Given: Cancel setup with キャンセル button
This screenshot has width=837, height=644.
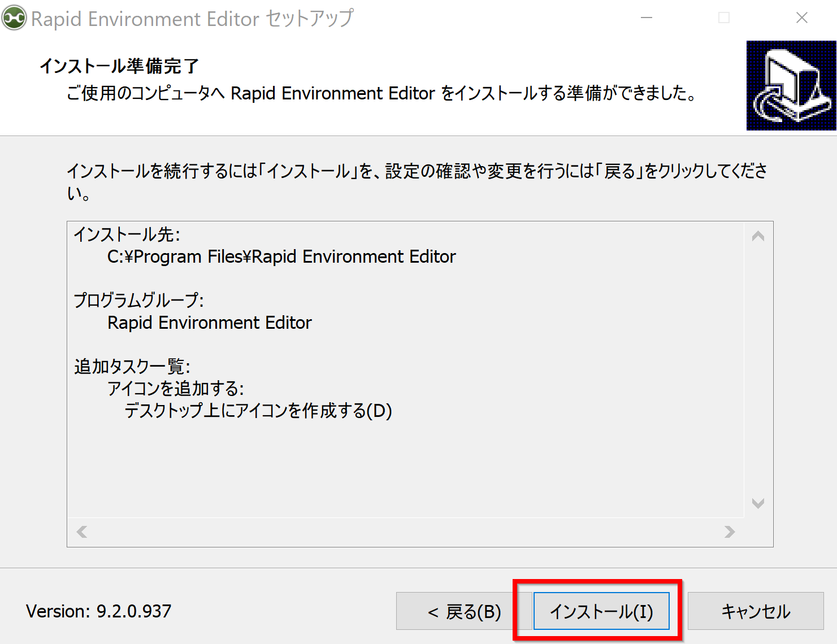Looking at the screenshot, I should (756, 611).
